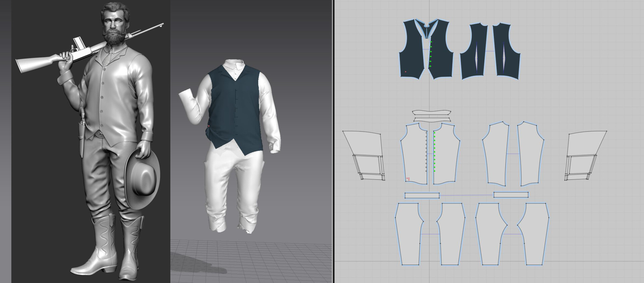Viewport: 644px width, 283px height.
Task: Click the red pin on the dark vest pattern
Action: pyautogui.click(x=406, y=72)
